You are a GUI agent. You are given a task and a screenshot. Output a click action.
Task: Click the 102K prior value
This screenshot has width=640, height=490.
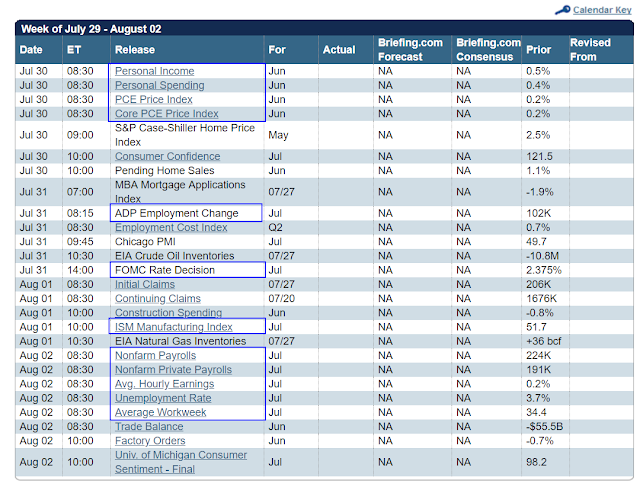click(538, 213)
